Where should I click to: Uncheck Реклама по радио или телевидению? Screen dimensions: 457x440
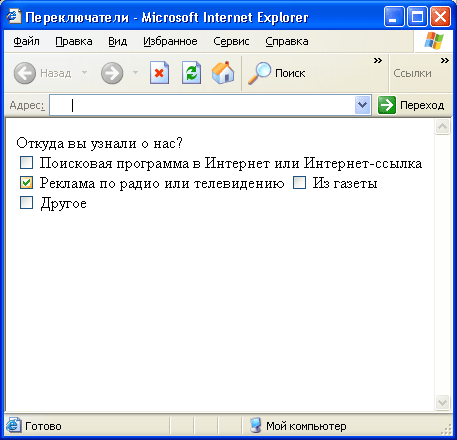26,183
